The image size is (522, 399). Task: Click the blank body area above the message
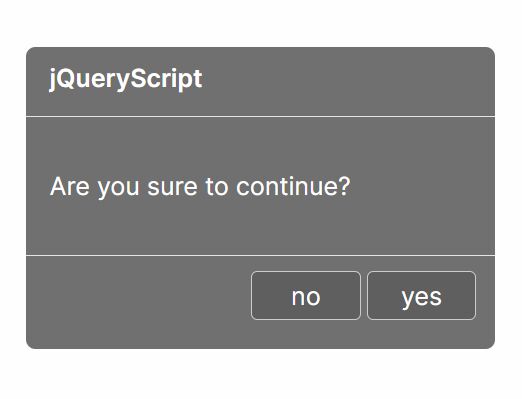click(x=261, y=145)
